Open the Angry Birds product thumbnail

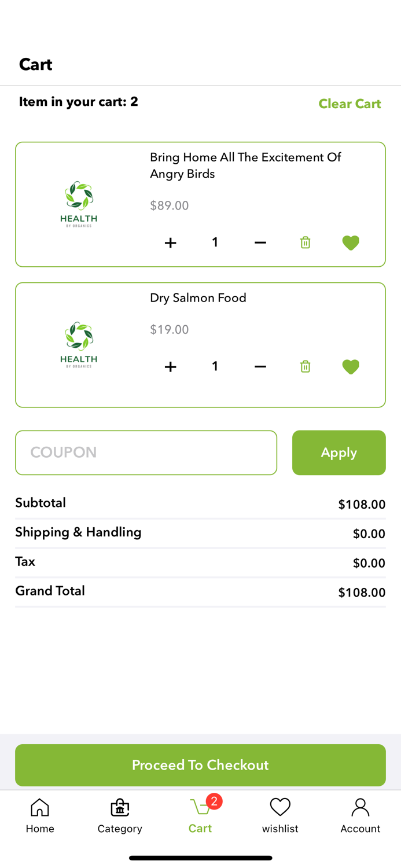78,204
